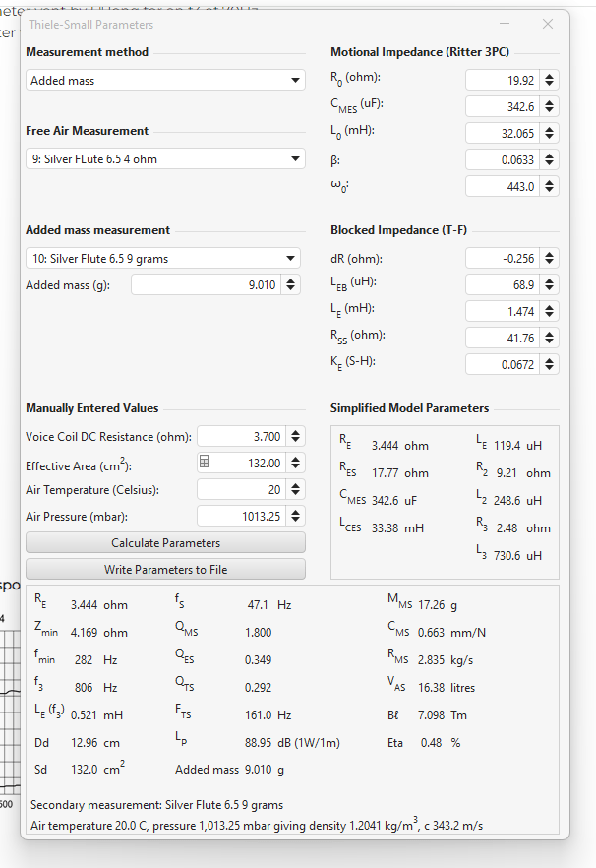Click the Air Pressure stepper arrows

click(295, 516)
